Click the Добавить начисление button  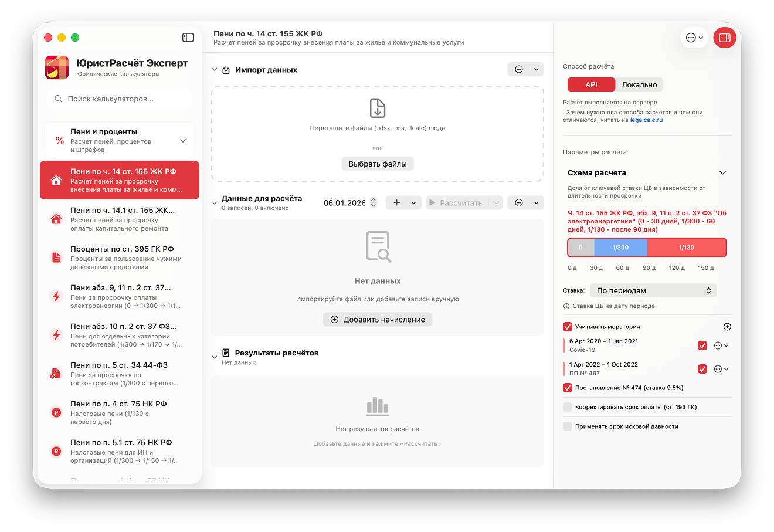point(378,320)
